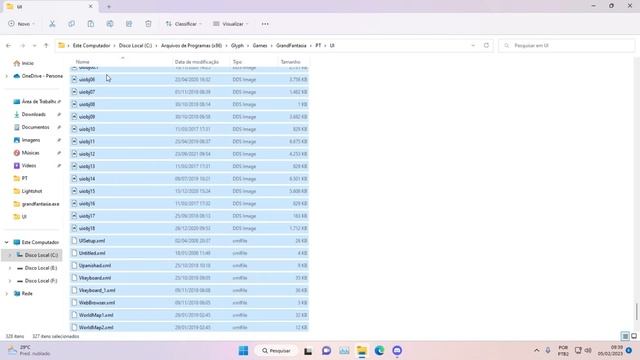This screenshot has height=360, width=640.
Task: Click the Rename icon in toolbar
Action: [x=110, y=24]
